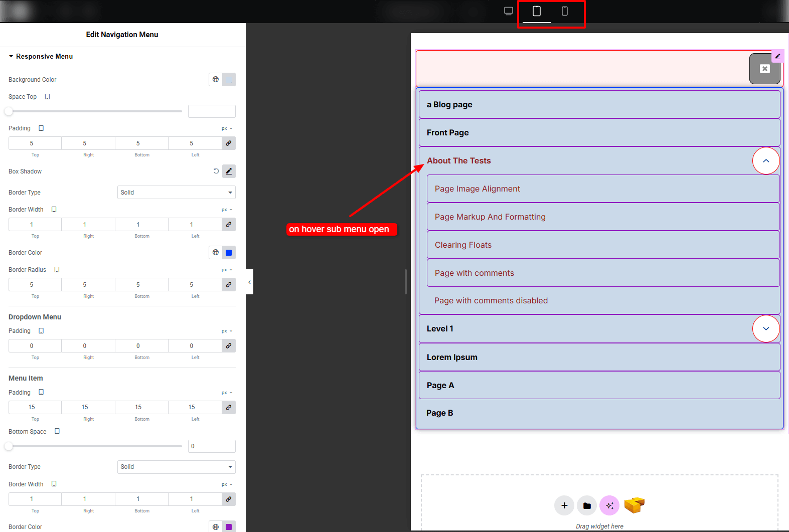Pick the blue Border Color swatch

229,253
